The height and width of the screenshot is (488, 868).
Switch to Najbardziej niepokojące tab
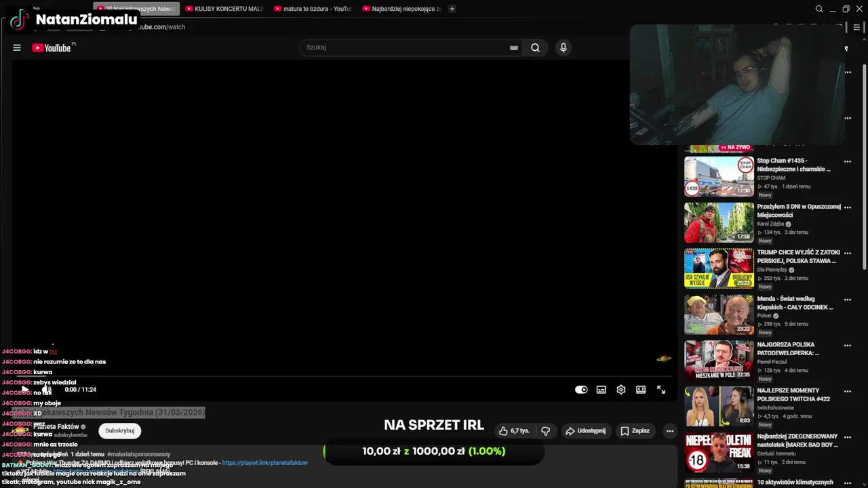(x=402, y=9)
